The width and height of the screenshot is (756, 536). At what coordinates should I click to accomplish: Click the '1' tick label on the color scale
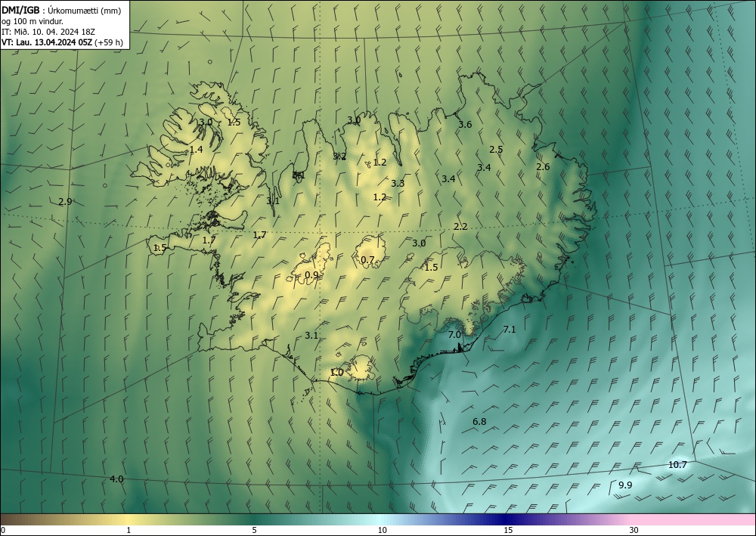coord(129,531)
